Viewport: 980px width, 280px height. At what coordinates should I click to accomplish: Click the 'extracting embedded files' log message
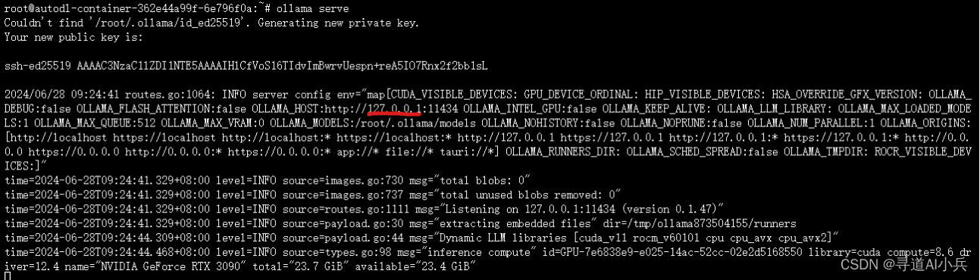[x=518, y=223]
